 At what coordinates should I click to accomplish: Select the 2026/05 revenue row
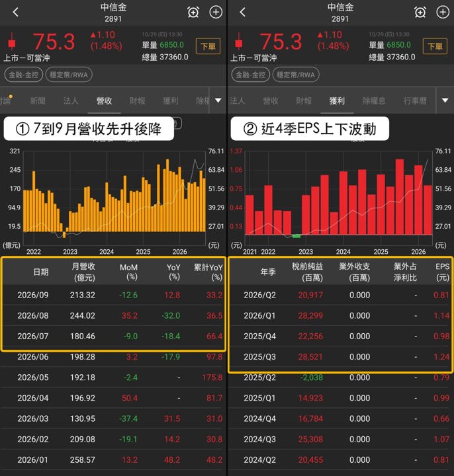tap(113, 377)
